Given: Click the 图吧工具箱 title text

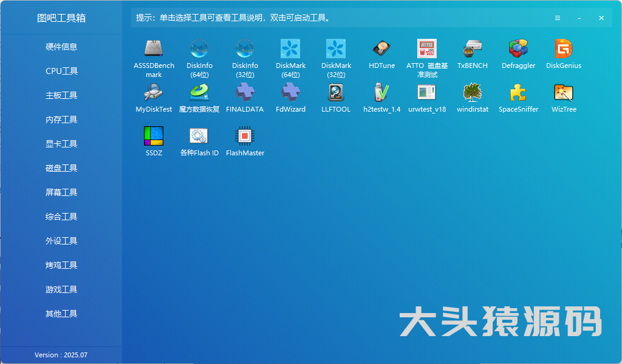Looking at the screenshot, I should coord(61,18).
